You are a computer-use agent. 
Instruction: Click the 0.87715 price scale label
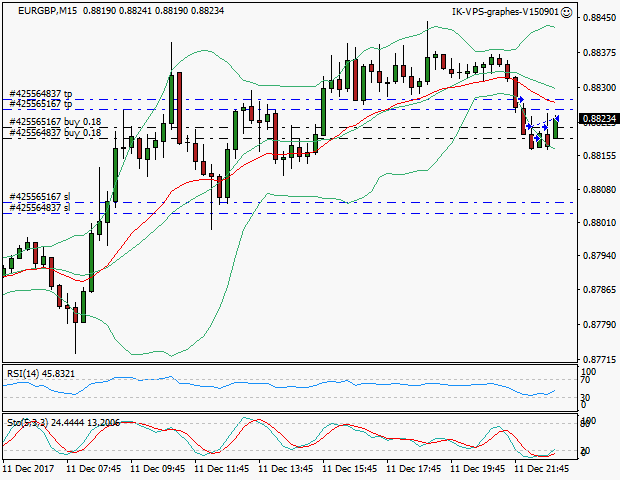pos(598,358)
